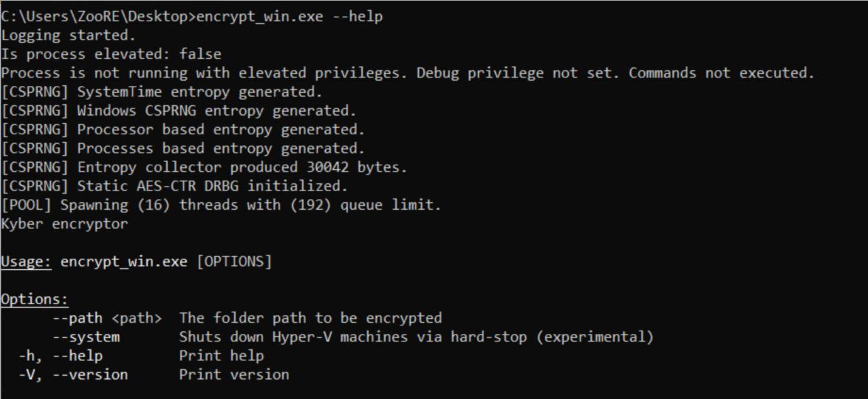Click the "Kyber encryptor" title text
Screen dimensions: 868x399
[65, 224]
